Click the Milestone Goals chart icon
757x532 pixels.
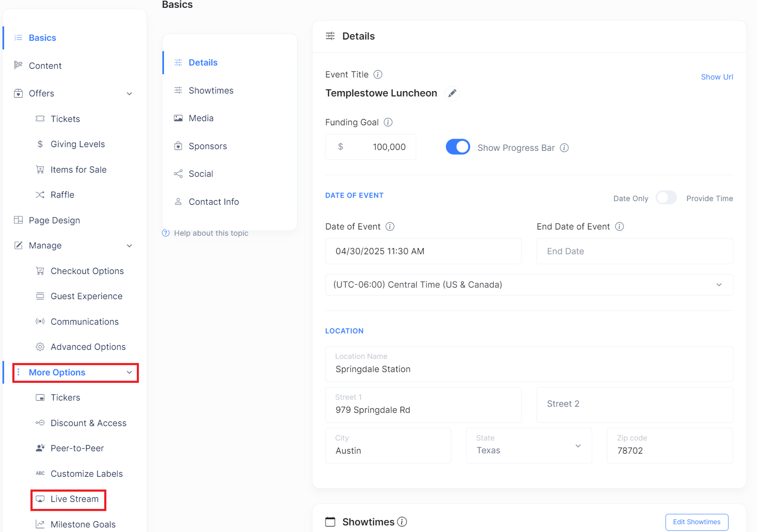point(40,524)
